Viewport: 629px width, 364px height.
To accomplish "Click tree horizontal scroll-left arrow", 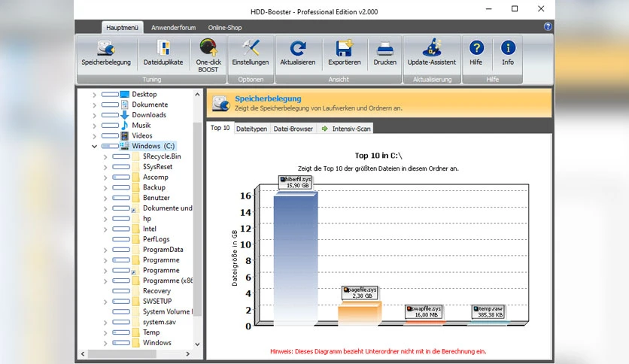I will [83, 354].
